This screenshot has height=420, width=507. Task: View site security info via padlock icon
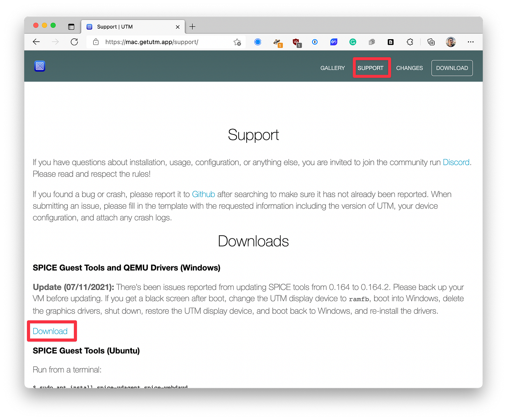pos(96,42)
